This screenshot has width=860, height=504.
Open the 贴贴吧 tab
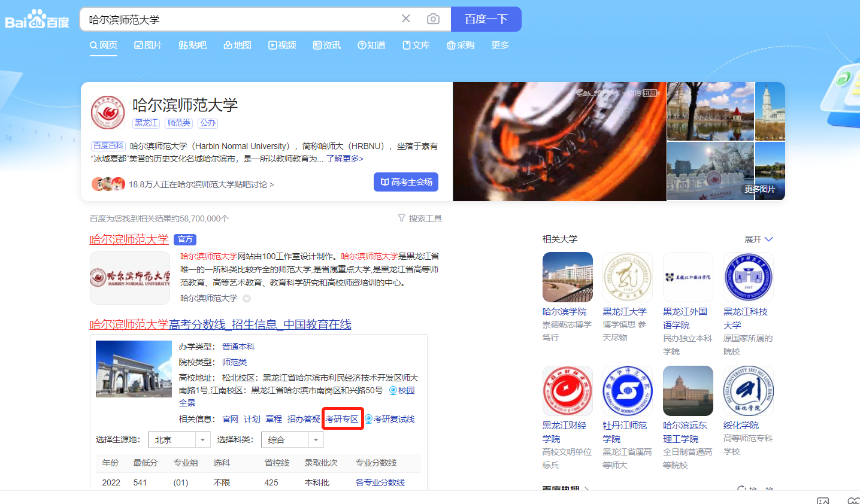(193, 45)
